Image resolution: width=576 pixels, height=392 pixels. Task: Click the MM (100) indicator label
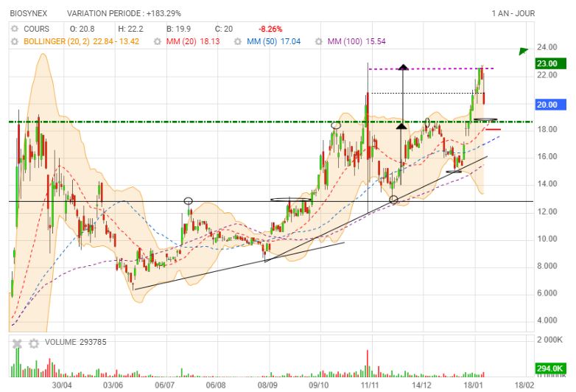[x=345, y=41]
